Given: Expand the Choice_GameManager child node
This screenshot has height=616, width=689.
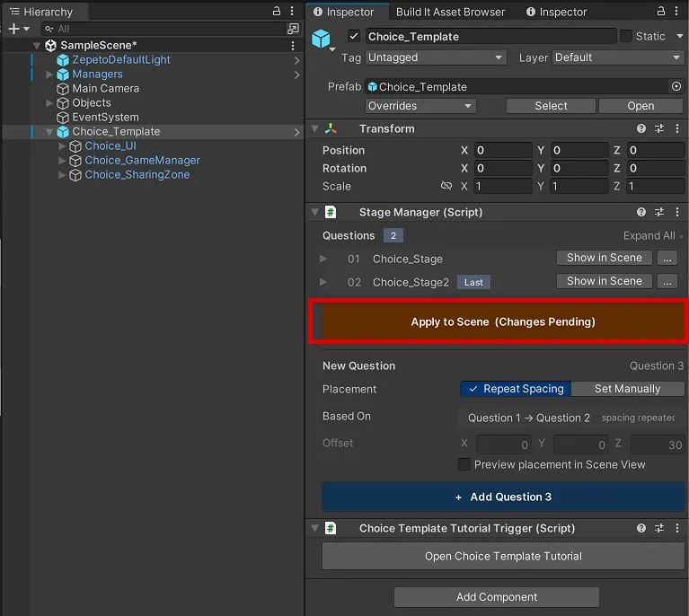Looking at the screenshot, I should click(x=62, y=161).
